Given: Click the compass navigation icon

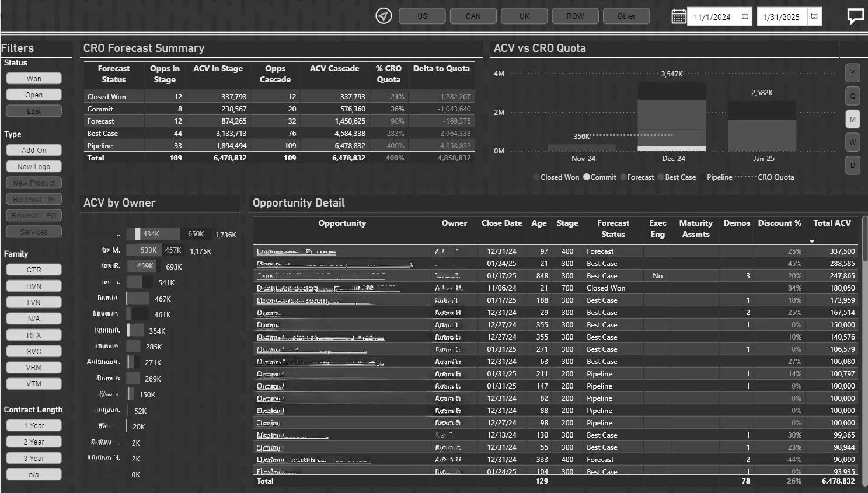Looking at the screenshot, I should pos(384,16).
